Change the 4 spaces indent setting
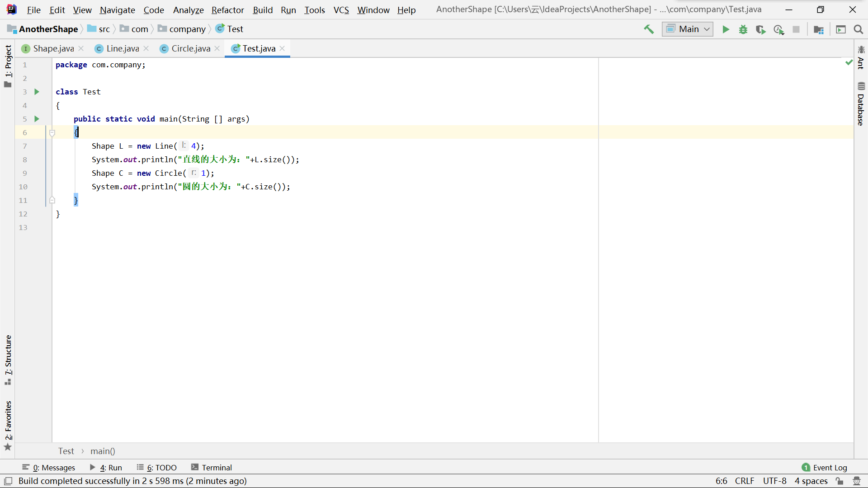The width and height of the screenshot is (868, 488). tap(811, 481)
